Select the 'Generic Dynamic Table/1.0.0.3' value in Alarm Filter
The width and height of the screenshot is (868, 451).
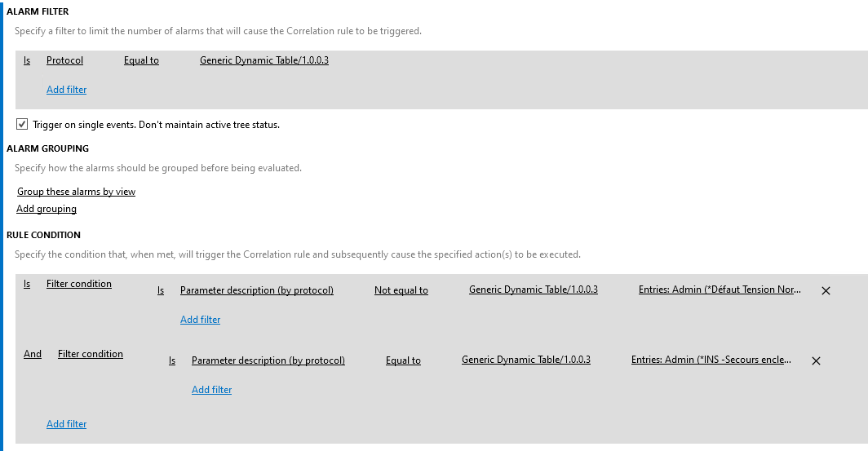(264, 60)
